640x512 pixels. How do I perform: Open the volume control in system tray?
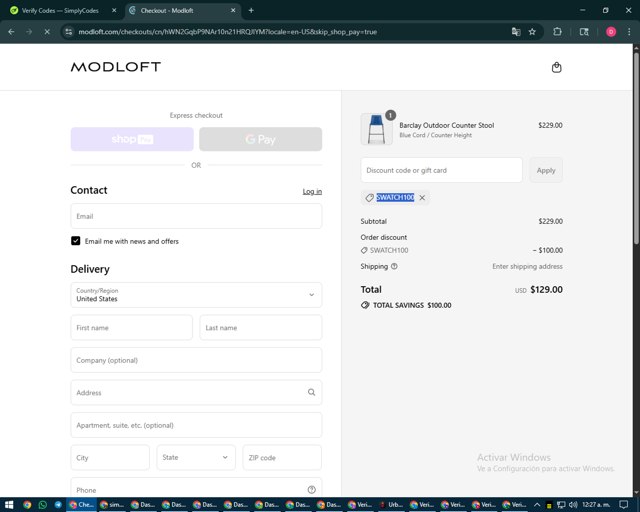573,505
